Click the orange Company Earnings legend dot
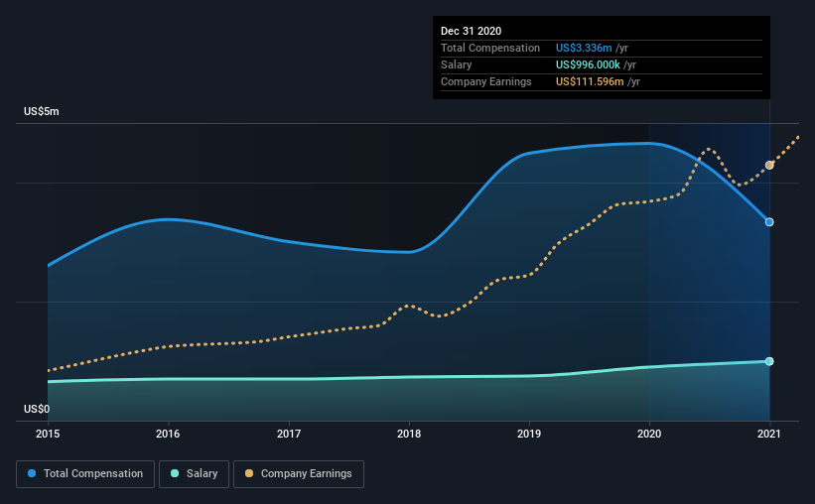The height and width of the screenshot is (504, 815). point(249,473)
